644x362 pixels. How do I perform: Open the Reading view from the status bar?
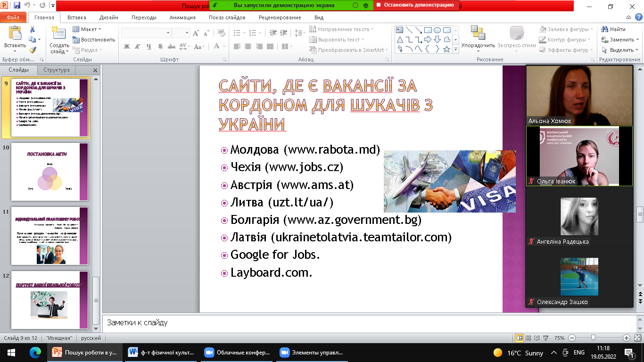(x=537, y=337)
